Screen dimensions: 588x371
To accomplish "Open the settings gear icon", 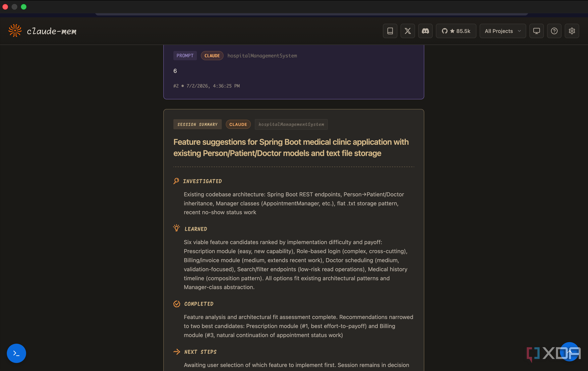I will [x=572, y=31].
